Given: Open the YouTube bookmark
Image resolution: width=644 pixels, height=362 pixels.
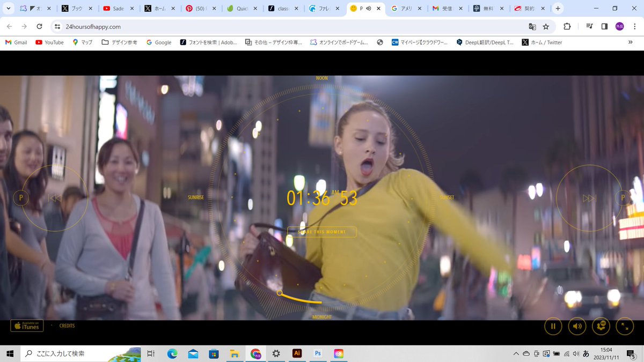Looking at the screenshot, I should pyautogui.click(x=49, y=42).
